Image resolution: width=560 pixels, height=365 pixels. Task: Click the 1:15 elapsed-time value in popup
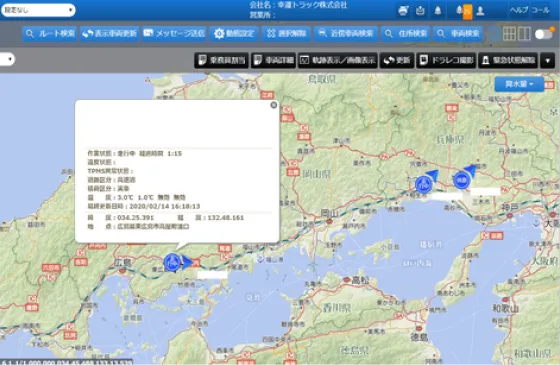pyautogui.click(x=174, y=154)
